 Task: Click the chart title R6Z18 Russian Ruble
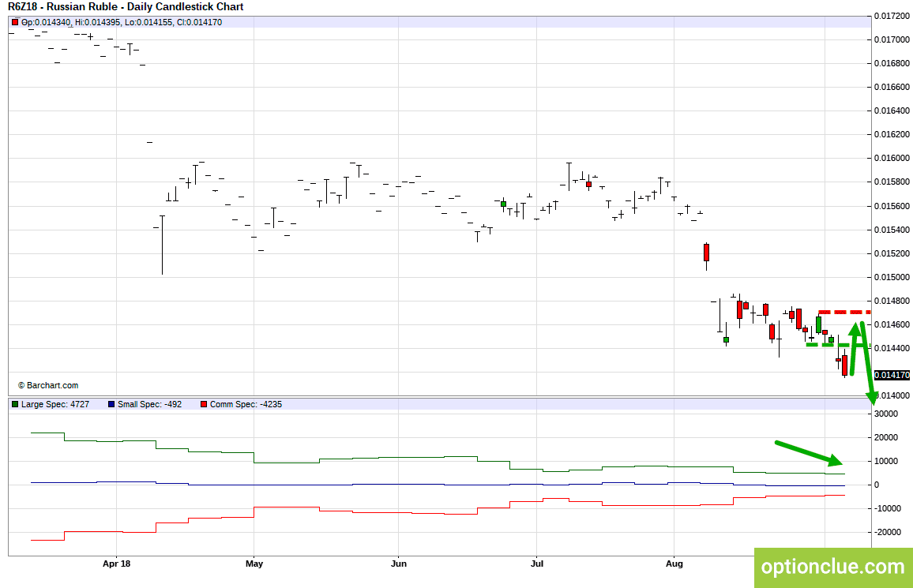pos(126,7)
